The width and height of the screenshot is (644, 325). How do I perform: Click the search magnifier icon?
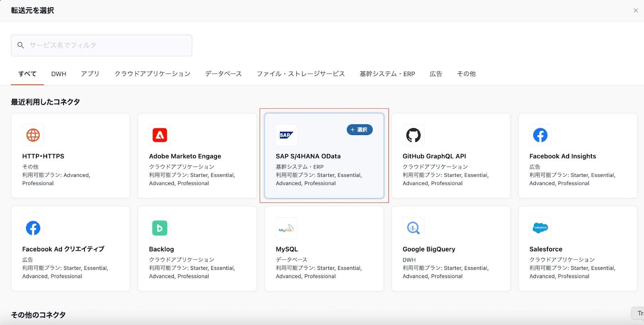pyautogui.click(x=21, y=45)
